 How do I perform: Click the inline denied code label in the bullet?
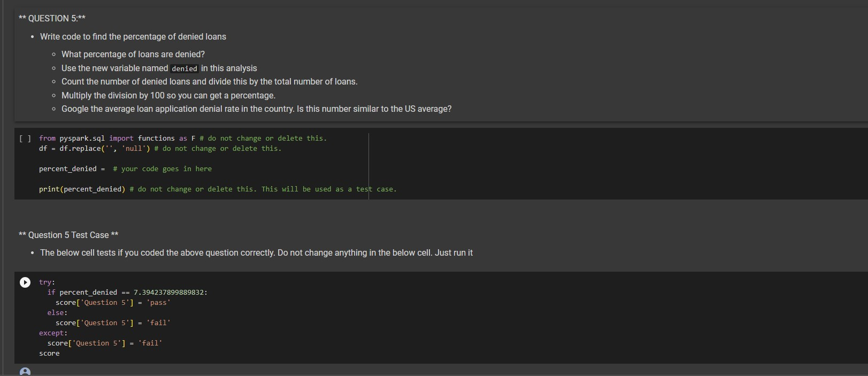(185, 68)
